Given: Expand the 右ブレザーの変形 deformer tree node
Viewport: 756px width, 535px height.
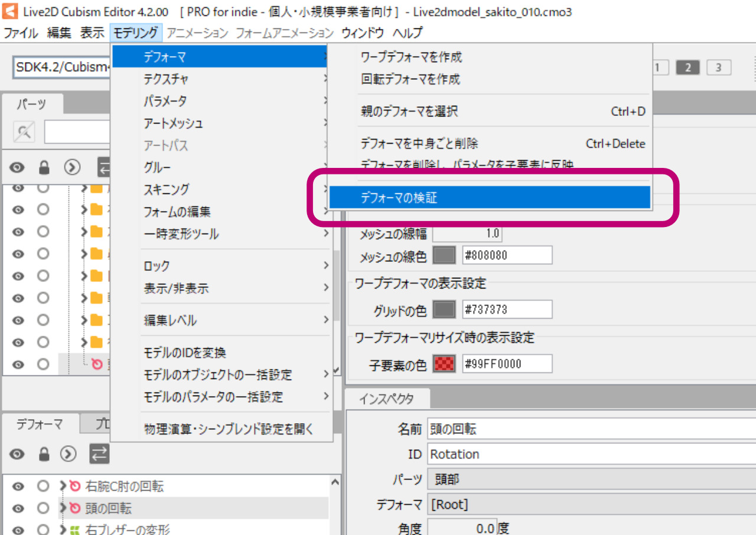Looking at the screenshot, I should 63,530.
